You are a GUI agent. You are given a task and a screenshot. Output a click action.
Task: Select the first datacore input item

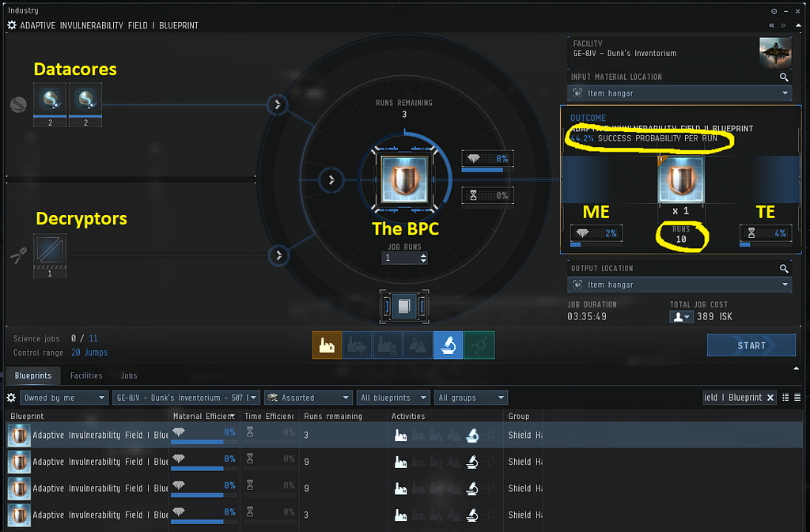point(50,105)
